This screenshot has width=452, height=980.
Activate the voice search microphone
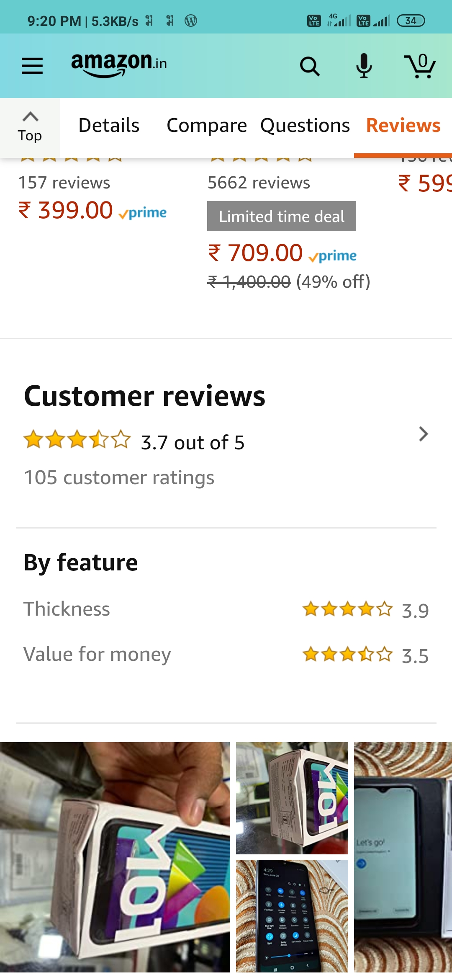[x=364, y=66]
